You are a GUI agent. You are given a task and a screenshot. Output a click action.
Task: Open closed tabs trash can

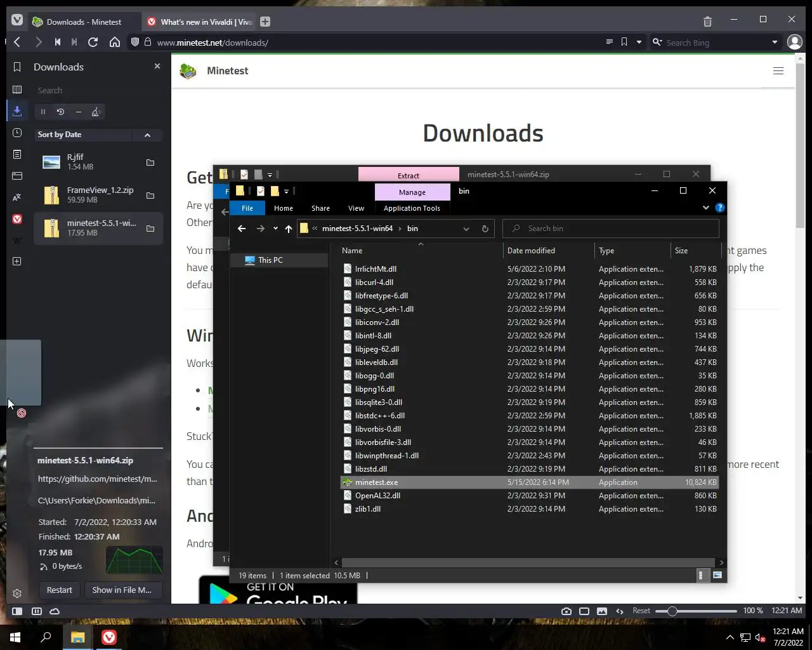click(707, 22)
